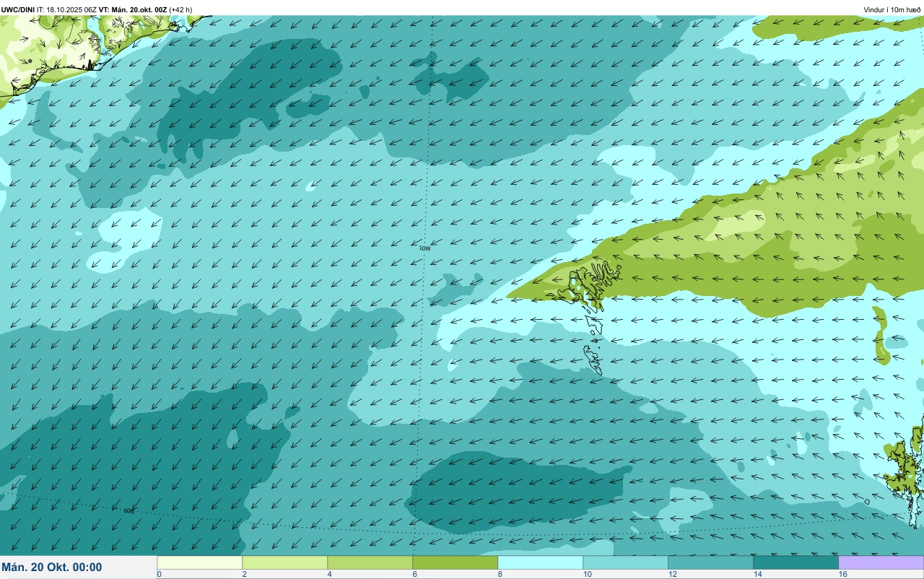This screenshot has width=924, height=579.
Task: Click the '60N' latitude label on the map
Action: (x=128, y=510)
